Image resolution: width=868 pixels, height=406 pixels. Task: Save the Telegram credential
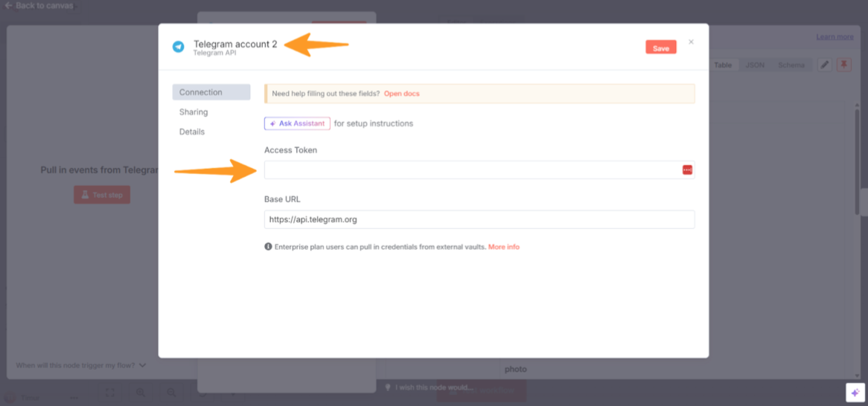pos(661,48)
